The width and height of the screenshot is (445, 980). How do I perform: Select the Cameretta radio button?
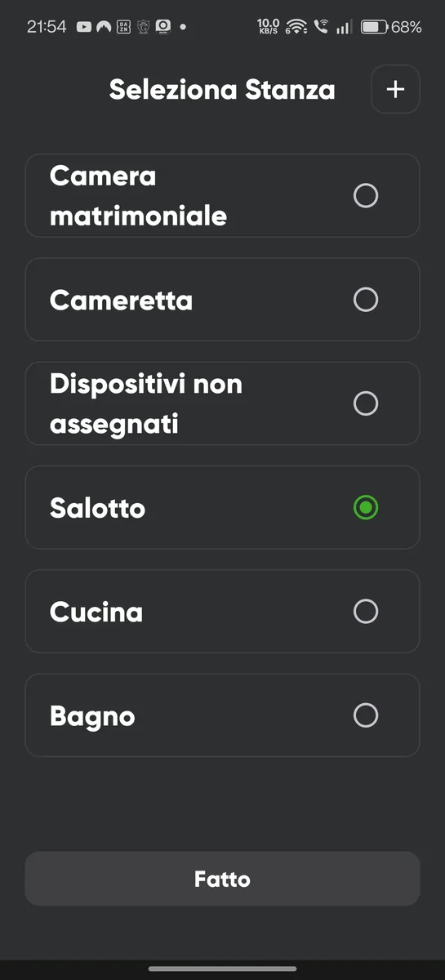tap(366, 300)
